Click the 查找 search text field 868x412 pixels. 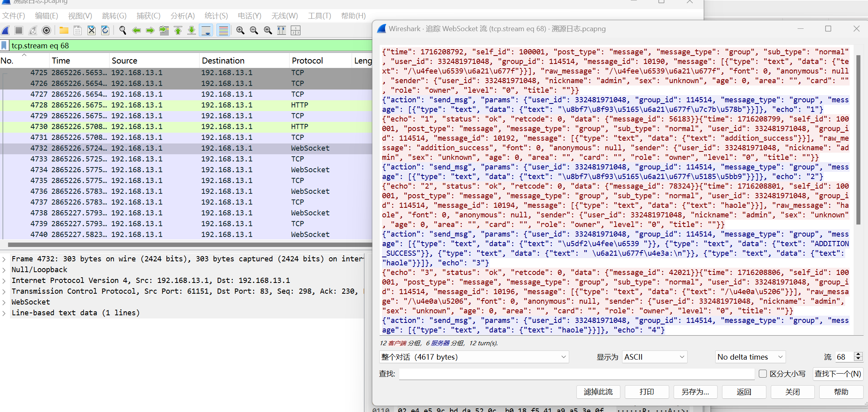pyautogui.click(x=577, y=374)
